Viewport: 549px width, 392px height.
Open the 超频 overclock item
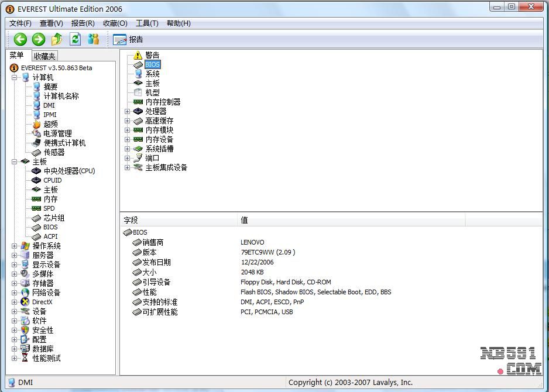click(50, 124)
